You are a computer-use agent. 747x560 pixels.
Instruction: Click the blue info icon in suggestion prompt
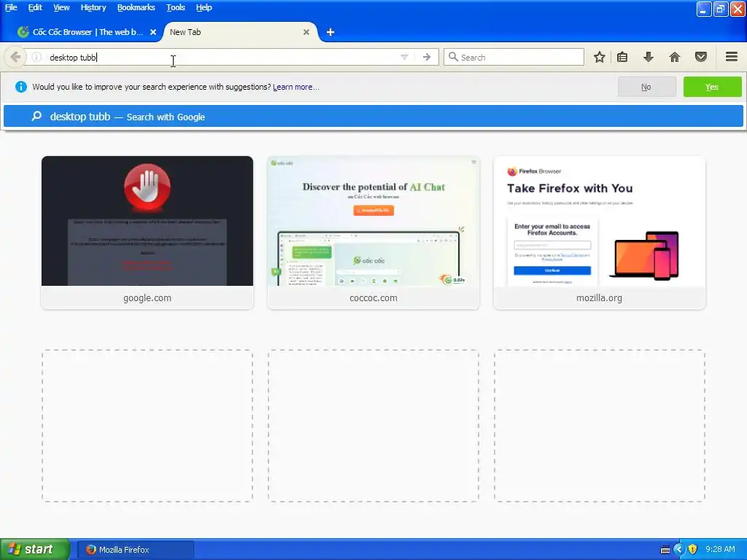coord(21,87)
